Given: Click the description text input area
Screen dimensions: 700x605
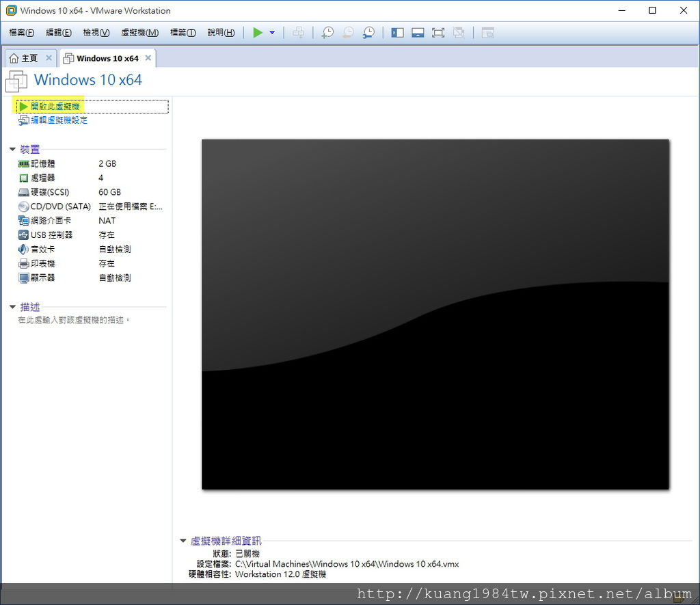Looking at the screenshot, I should pyautogui.click(x=74, y=320).
